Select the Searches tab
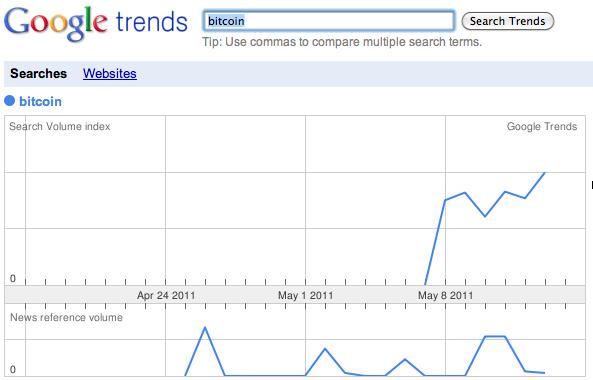This screenshot has height=380, width=593. (x=39, y=73)
